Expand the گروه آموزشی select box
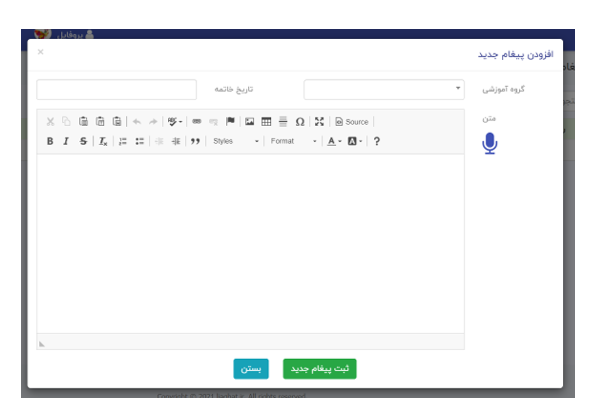The width and height of the screenshot is (598, 412). [384, 90]
